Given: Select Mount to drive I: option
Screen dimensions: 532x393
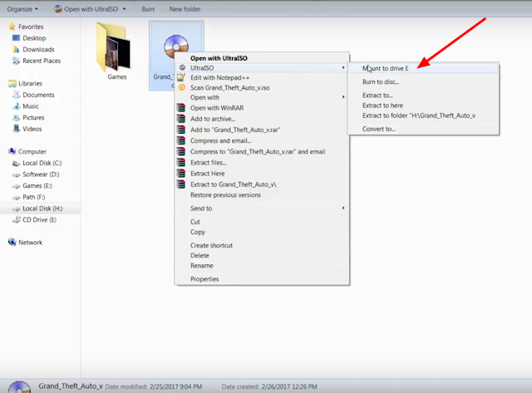Looking at the screenshot, I should point(423,68).
